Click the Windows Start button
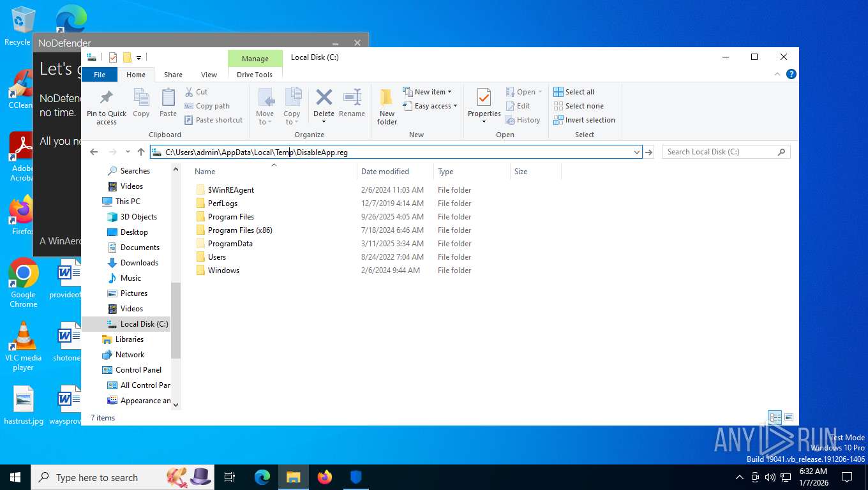The height and width of the screenshot is (490, 868). (15, 477)
